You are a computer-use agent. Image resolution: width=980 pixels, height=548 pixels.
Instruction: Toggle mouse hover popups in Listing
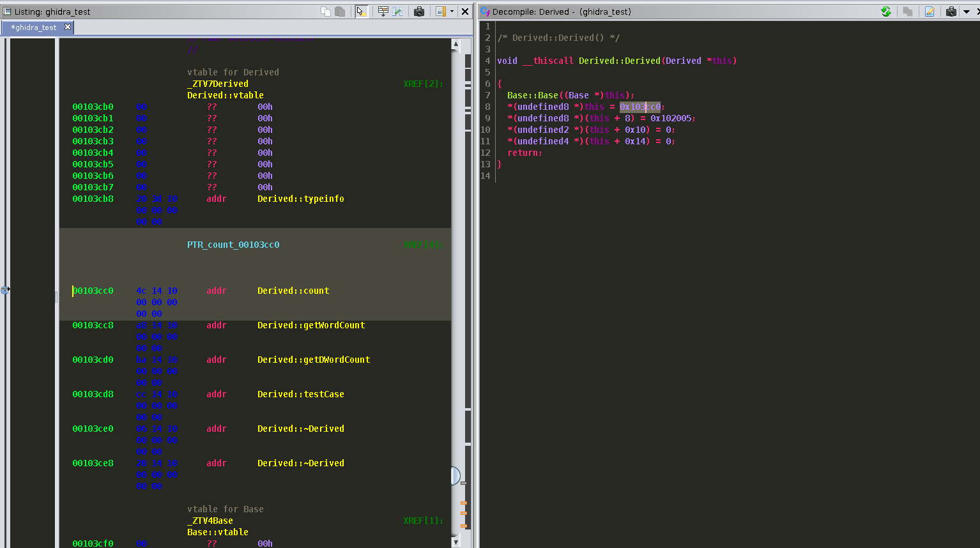tap(362, 11)
